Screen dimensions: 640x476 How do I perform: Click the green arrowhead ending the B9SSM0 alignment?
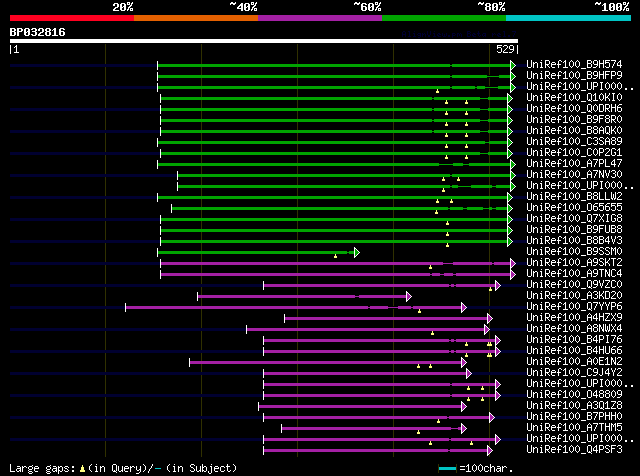coord(357,252)
